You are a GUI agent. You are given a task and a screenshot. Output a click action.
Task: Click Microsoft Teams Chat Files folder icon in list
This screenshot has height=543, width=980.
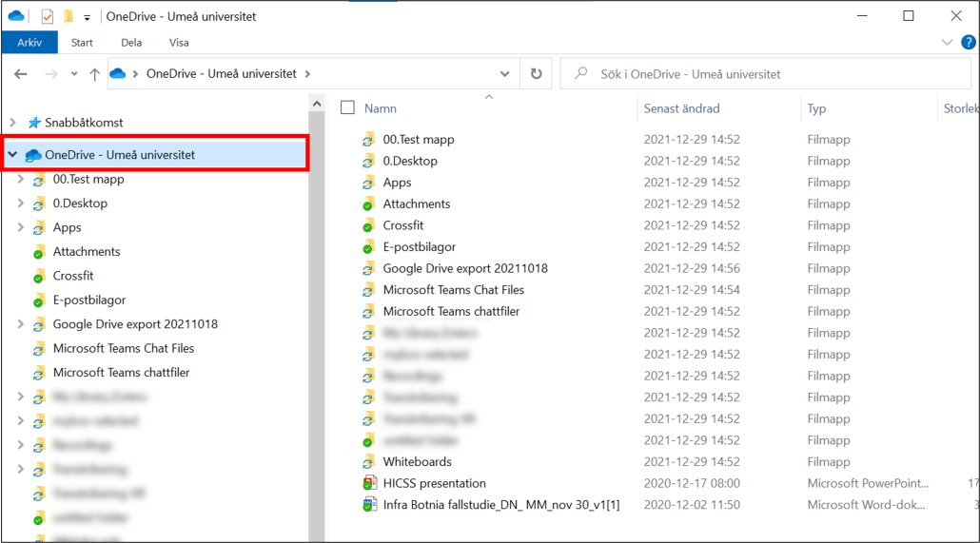tap(369, 290)
